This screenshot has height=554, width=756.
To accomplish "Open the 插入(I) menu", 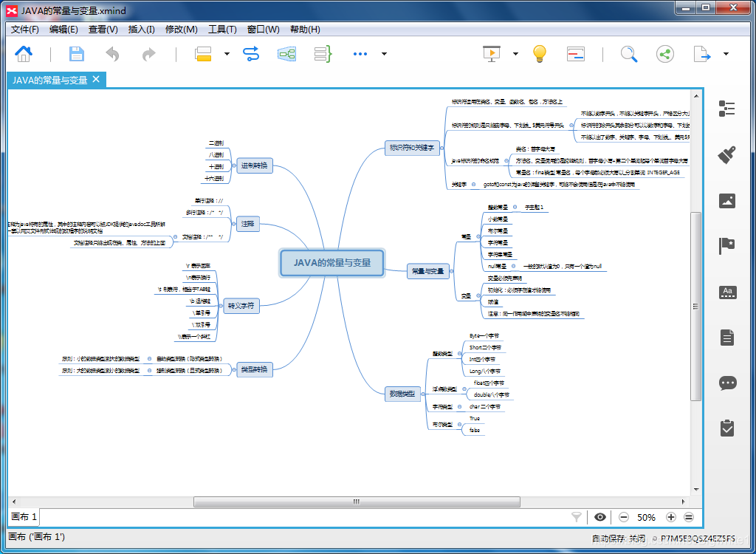I will pyautogui.click(x=141, y=30).
